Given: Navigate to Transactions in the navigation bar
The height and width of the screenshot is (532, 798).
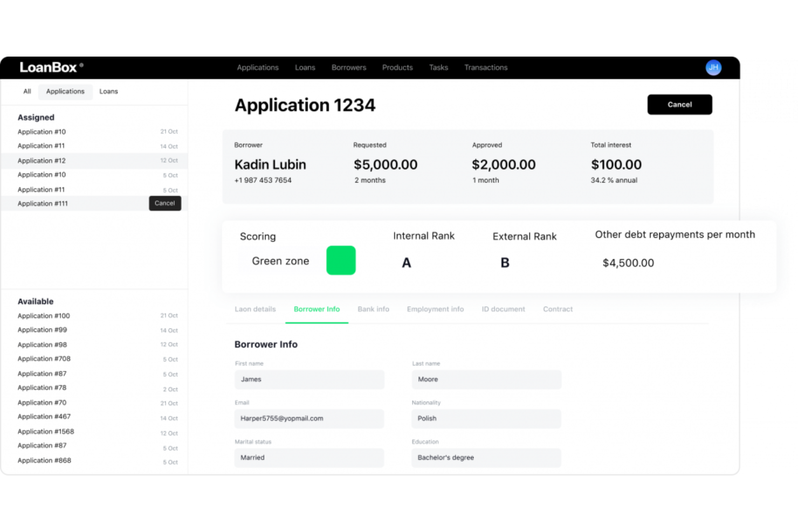Looking at the screenshot, I should (x=485, y=67).
